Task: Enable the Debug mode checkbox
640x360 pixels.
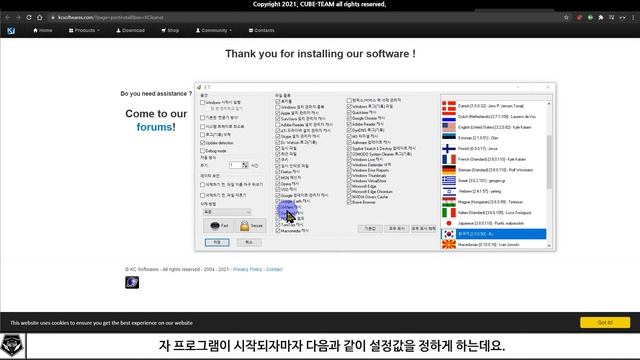Action: (x=202, y=151)
